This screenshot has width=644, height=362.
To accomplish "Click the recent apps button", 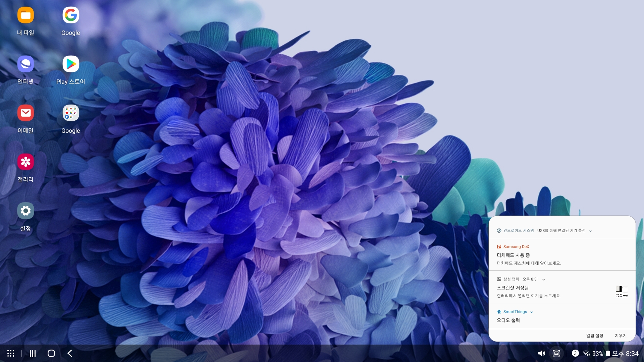I will 33,353.
